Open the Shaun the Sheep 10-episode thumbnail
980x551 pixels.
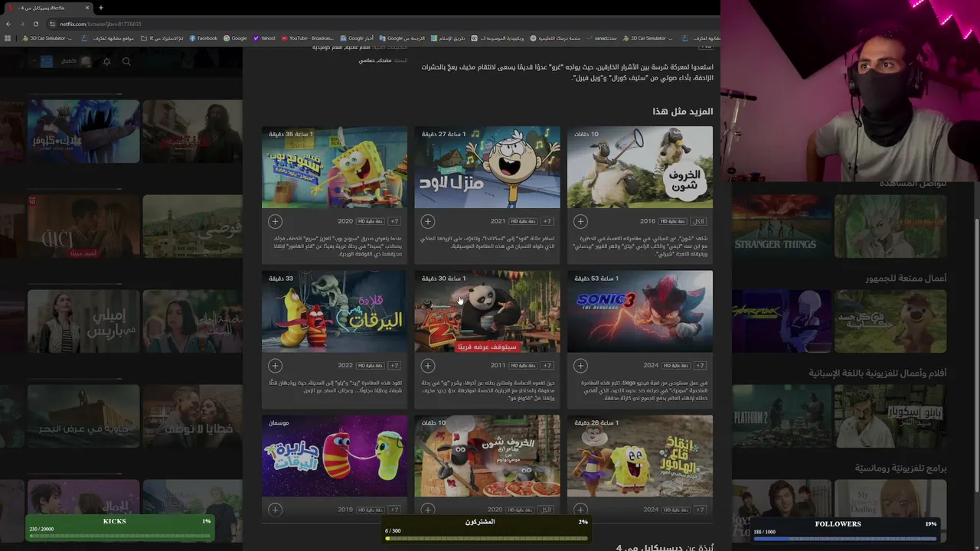640,168
